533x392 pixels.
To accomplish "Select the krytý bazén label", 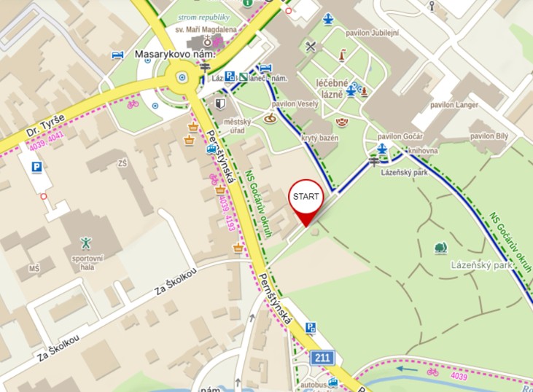I will point(319,138).
